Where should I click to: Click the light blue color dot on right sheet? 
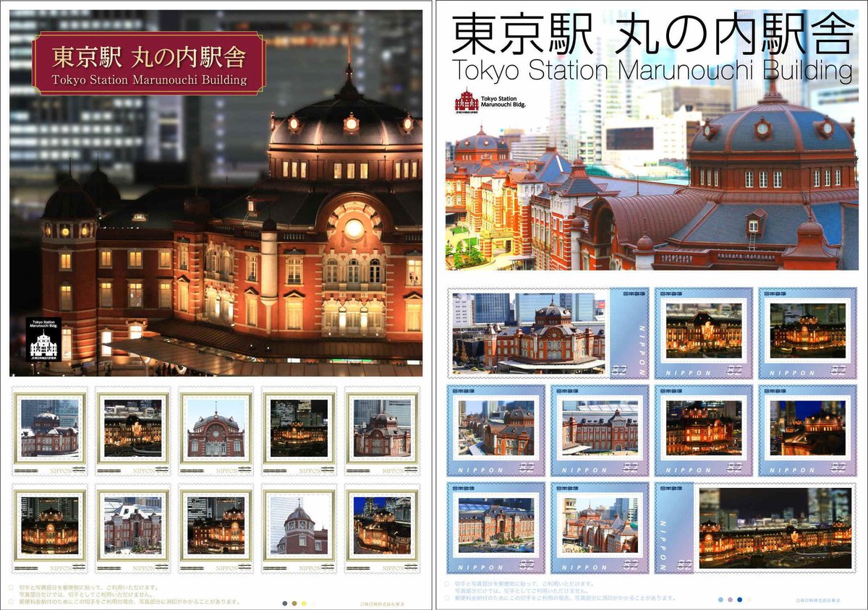(x=721, y=600)
